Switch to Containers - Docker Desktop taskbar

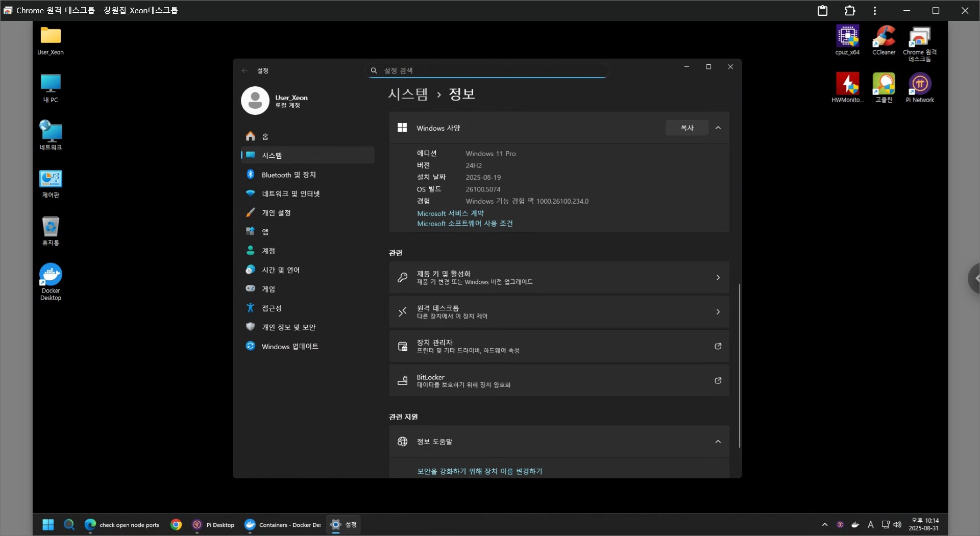[282, 524]
